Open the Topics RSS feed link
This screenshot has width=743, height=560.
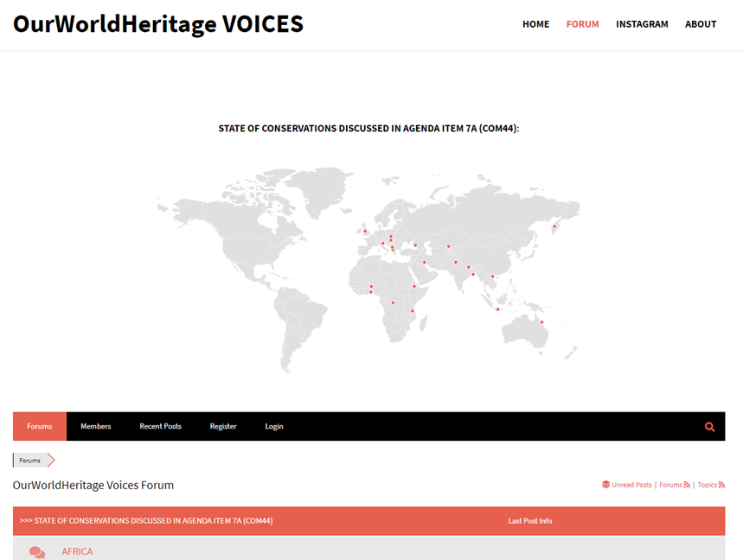click(707, 485)
